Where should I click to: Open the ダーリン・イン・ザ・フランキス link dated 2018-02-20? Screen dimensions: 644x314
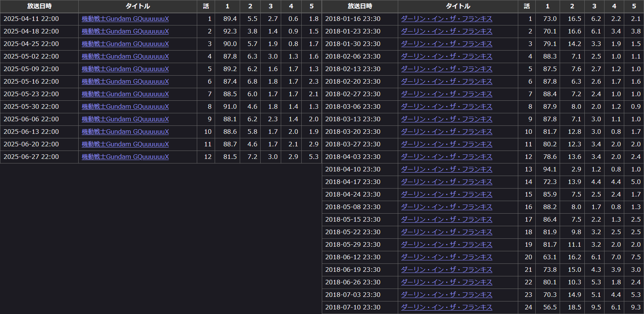coord(446,81)
